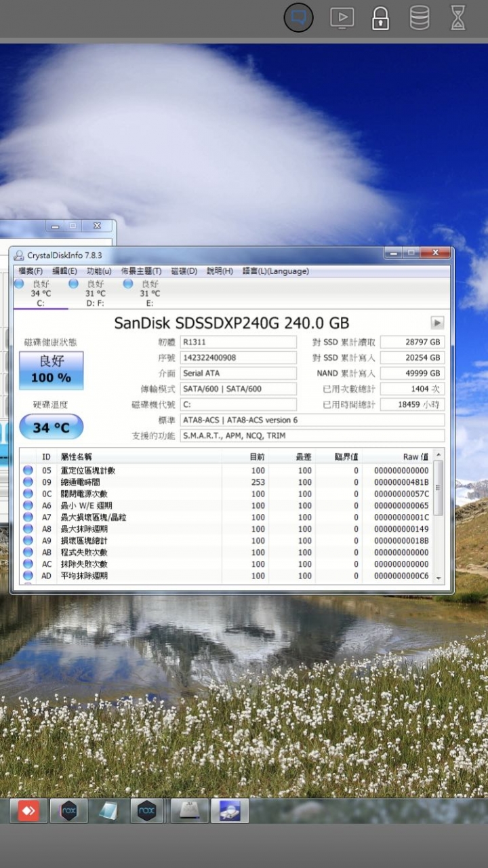
Task: Click the 良好 100 % health status button
Action: (x=51, y=370)
